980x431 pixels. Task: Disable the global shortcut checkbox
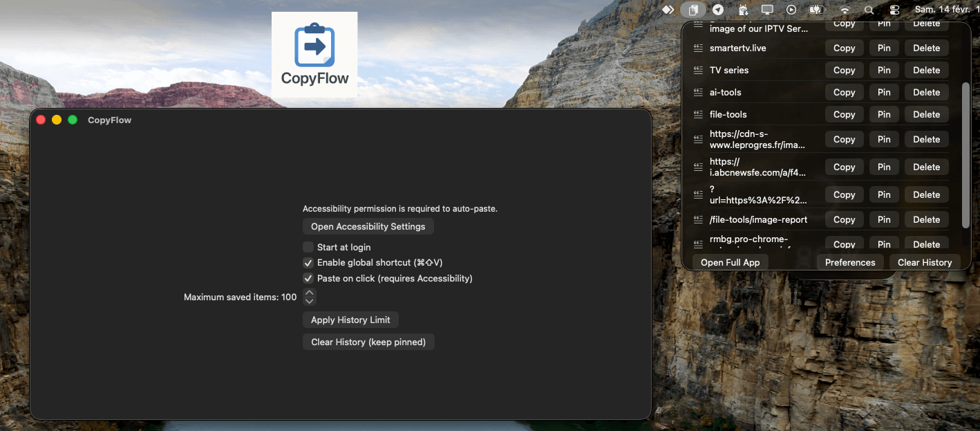click(308, 263)
